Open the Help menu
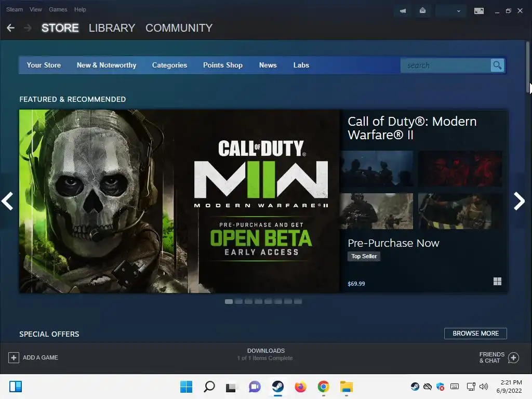 [80, 9]
